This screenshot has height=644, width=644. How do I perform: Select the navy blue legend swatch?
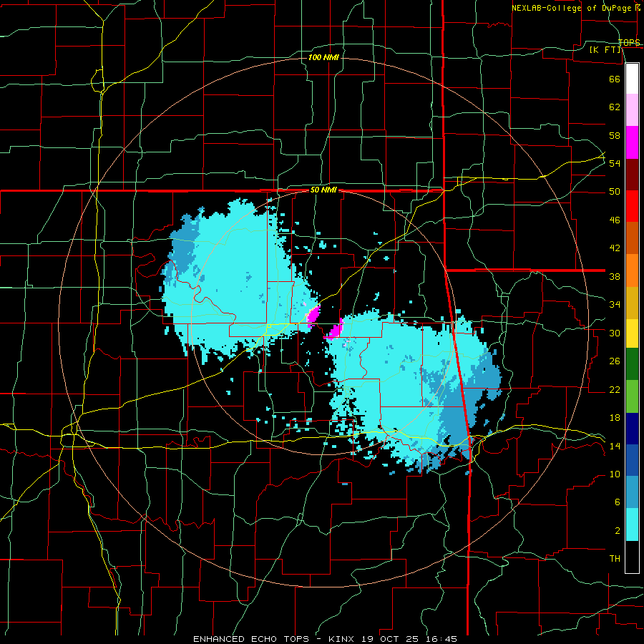click(x=632, y=429)
